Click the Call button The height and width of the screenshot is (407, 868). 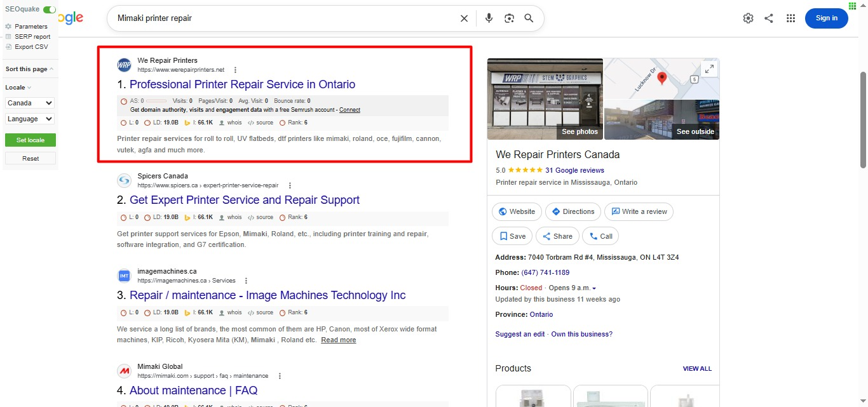click(600, 236)
